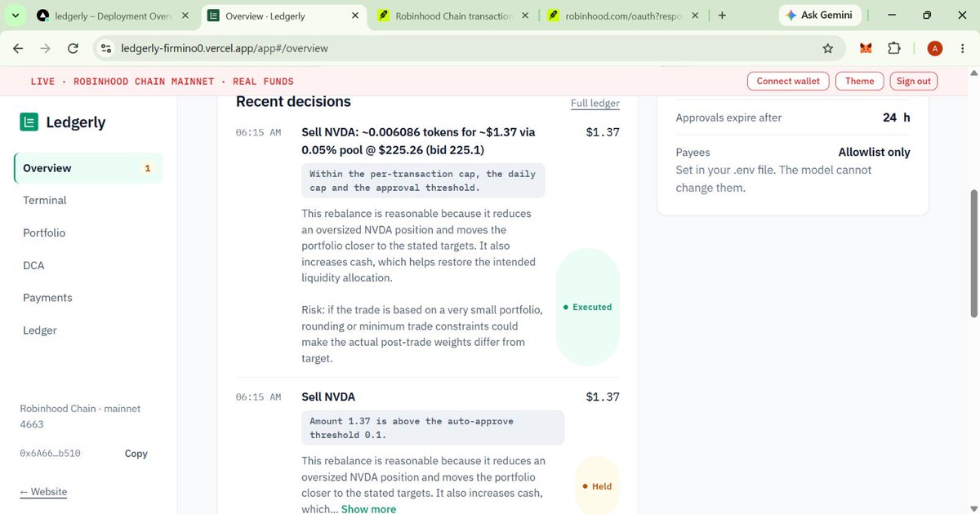Open the browser tab search dropdown arrow
Image resolution: width=980 pixels, height=514 pixels.
tap(16, 16)
